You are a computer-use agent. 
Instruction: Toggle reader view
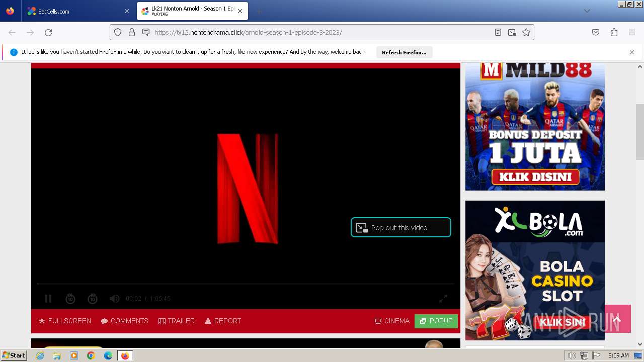coord(498,32)
